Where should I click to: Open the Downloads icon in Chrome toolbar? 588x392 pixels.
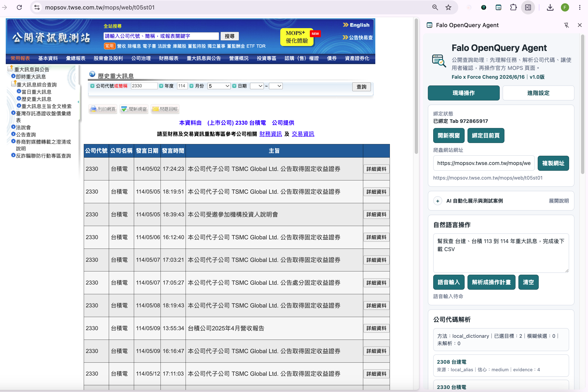pos(550,8)
